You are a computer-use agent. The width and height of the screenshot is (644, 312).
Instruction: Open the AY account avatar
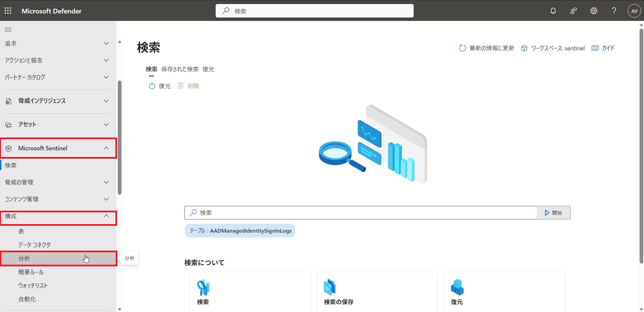click(x=634, y=11)
